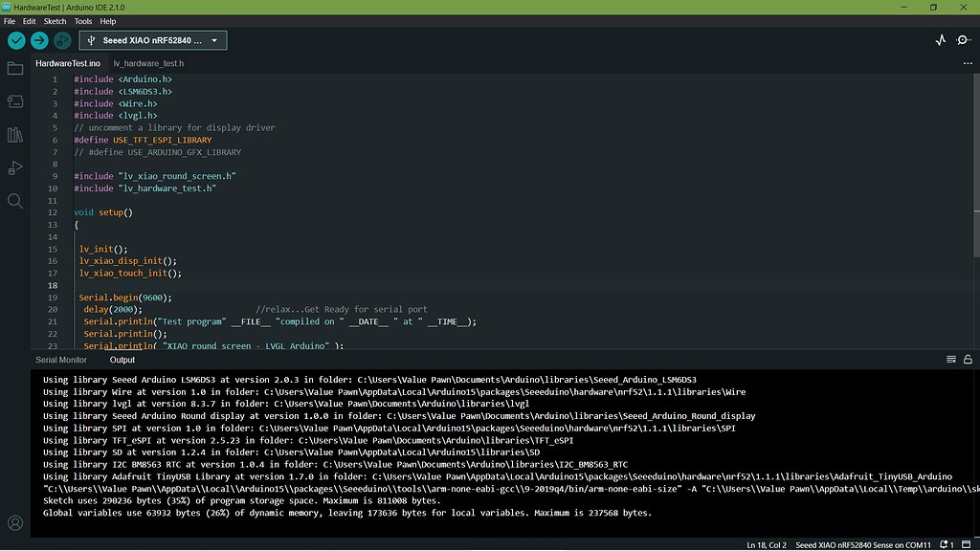Switch to the Serial Monitor panel tab
980x551 pixels.
click(61, 360)
